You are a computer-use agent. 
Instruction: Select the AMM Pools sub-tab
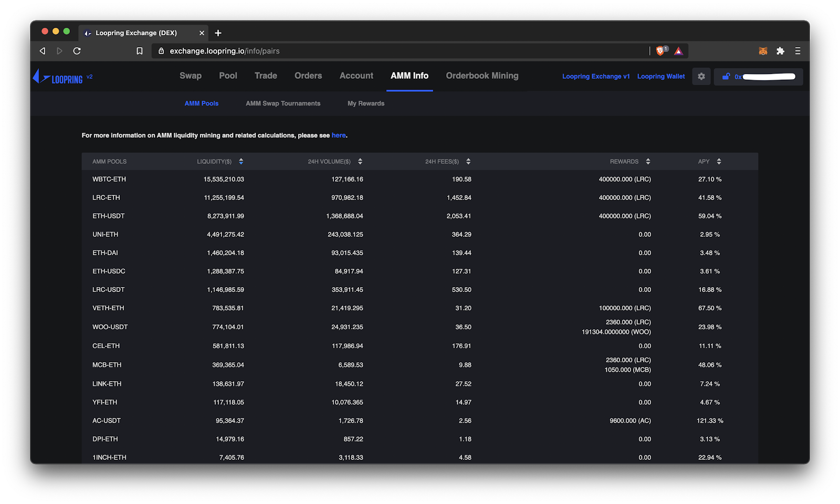pyautogui.click(x=202, y=103)
